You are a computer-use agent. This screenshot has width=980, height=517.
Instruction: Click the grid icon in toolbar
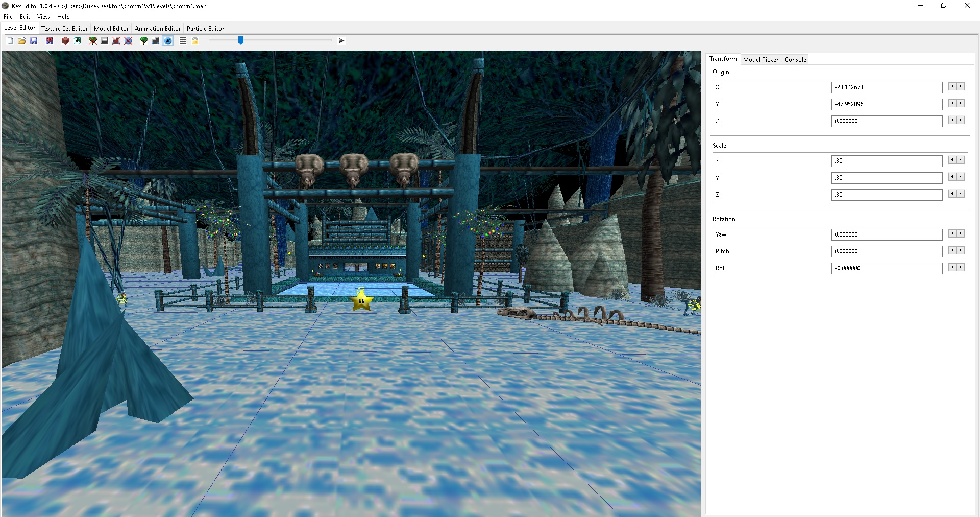point(183,41)
